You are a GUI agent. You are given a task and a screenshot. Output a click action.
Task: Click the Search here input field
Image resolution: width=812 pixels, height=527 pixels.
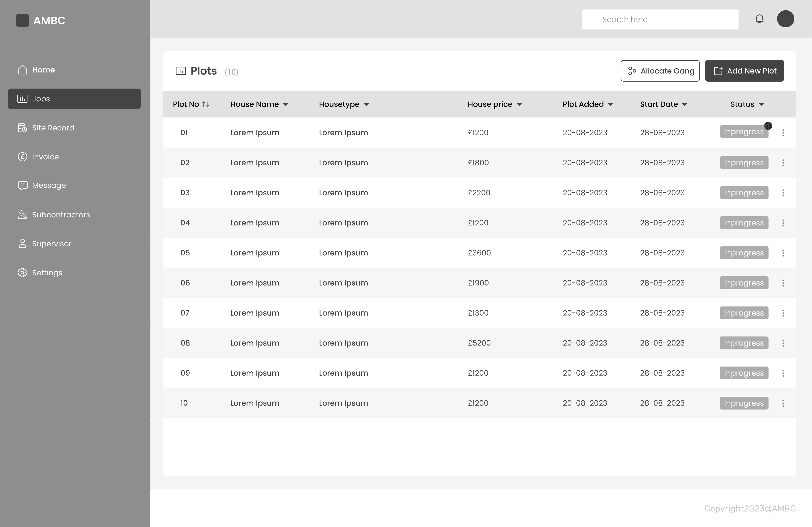click(x=660, y=19)
